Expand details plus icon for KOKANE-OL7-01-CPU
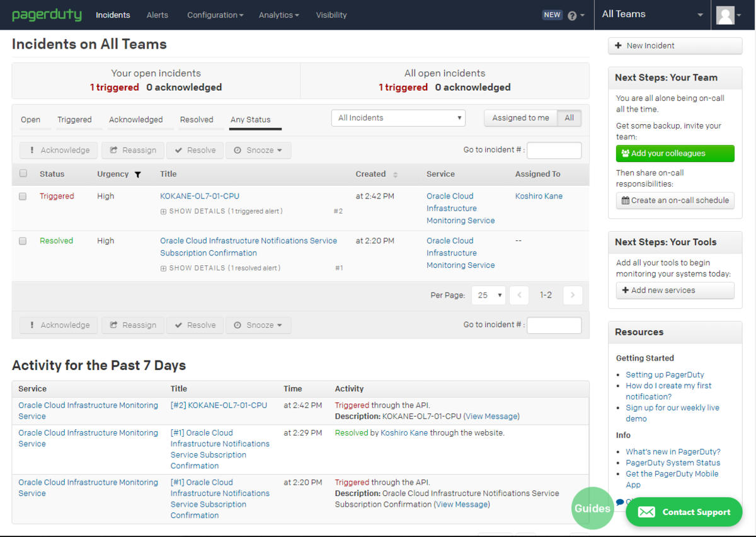The height and width of the screenshot is (537, 756). coord(163,212)
